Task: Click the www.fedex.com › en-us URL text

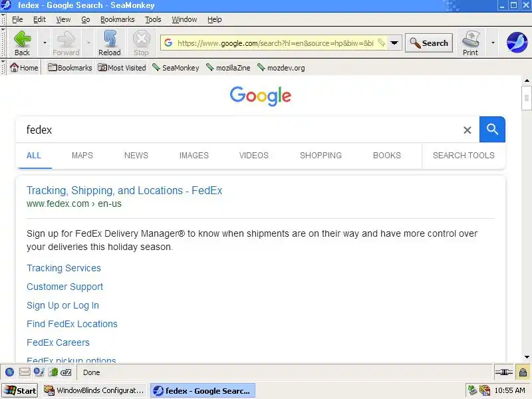Action: pos(74,203)
